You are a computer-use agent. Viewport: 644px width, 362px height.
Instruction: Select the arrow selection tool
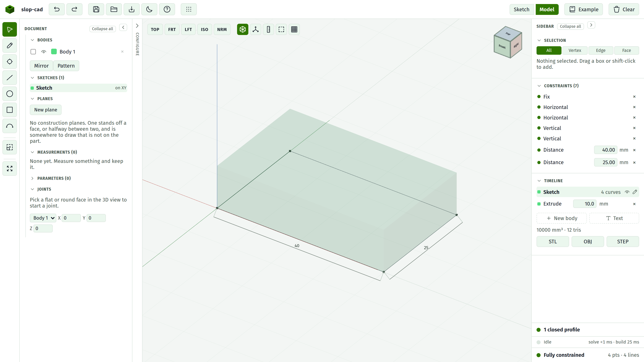pos(9,30)
